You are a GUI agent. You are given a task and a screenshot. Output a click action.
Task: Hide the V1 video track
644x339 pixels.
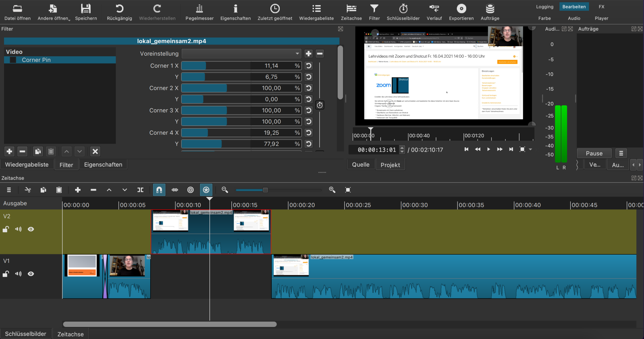tap(31, 274)
